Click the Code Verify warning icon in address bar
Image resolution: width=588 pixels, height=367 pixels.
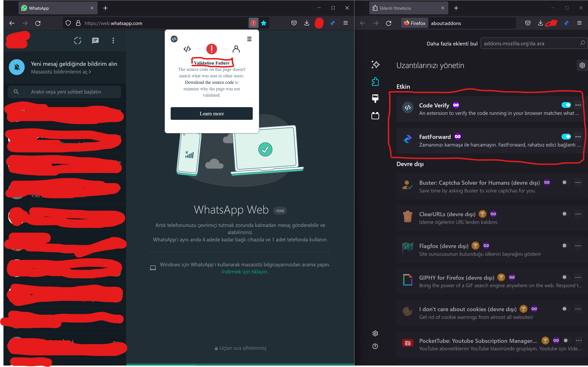pos(253,23)
